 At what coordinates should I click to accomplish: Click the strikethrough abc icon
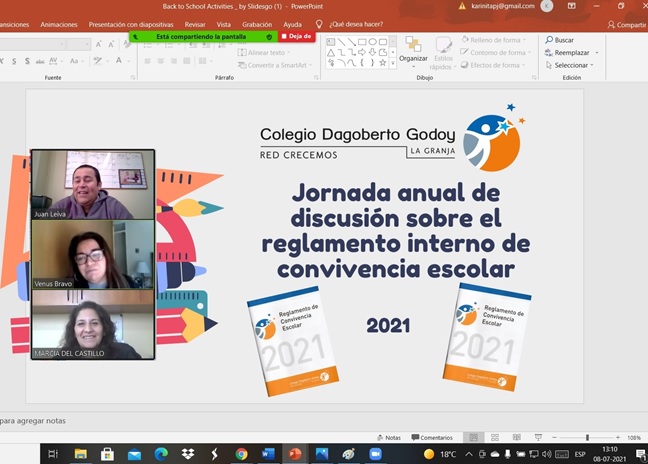click(x=40, y=61)
